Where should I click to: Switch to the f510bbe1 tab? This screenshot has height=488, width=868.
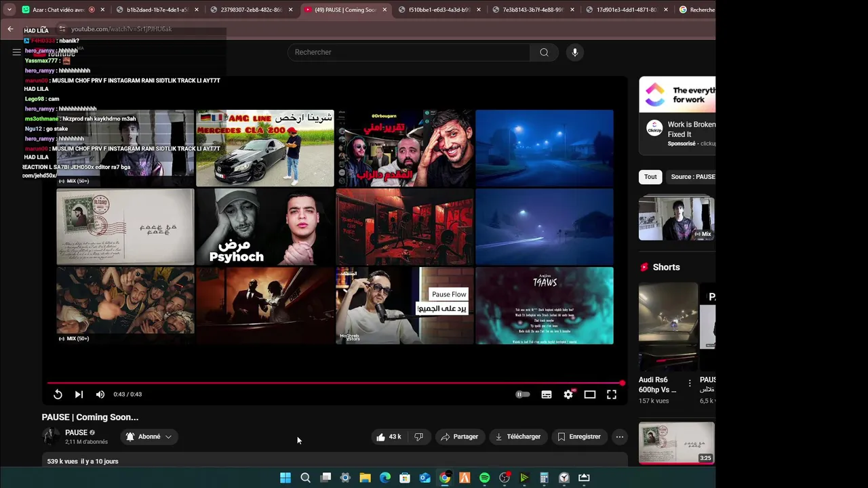coord(439,9)
